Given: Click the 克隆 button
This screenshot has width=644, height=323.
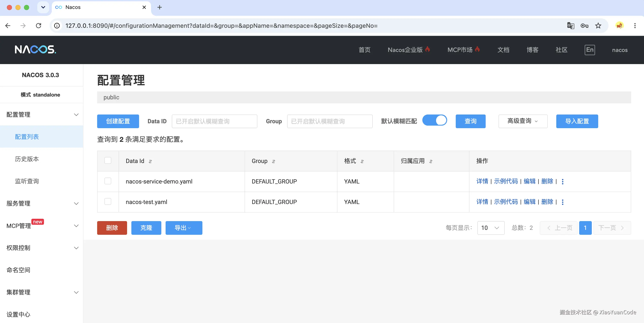Looking at the screenshot, I should pyautogui.click(x=146, y=228).
